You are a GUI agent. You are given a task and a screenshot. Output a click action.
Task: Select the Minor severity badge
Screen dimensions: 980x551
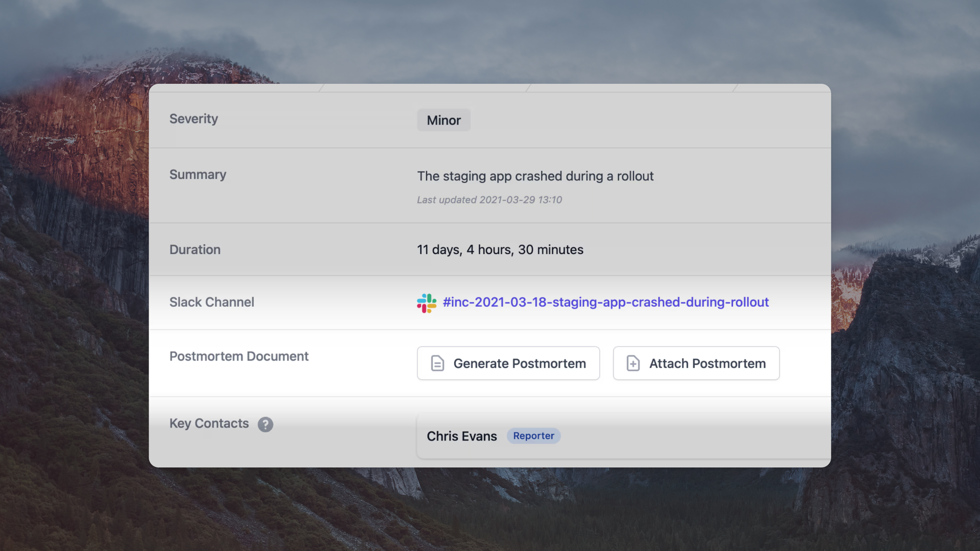click(x=444, y=120)
